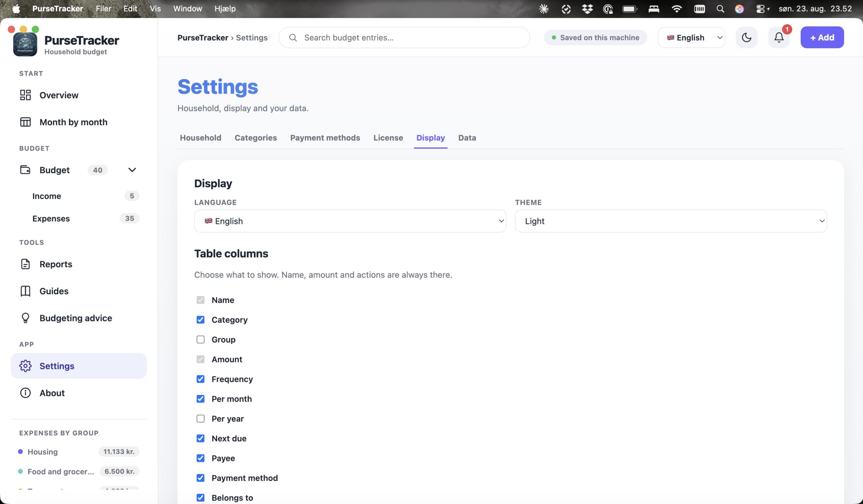Enable the Per year column checkbox
This screenshot has width=863, height=504.
point(200,419)
